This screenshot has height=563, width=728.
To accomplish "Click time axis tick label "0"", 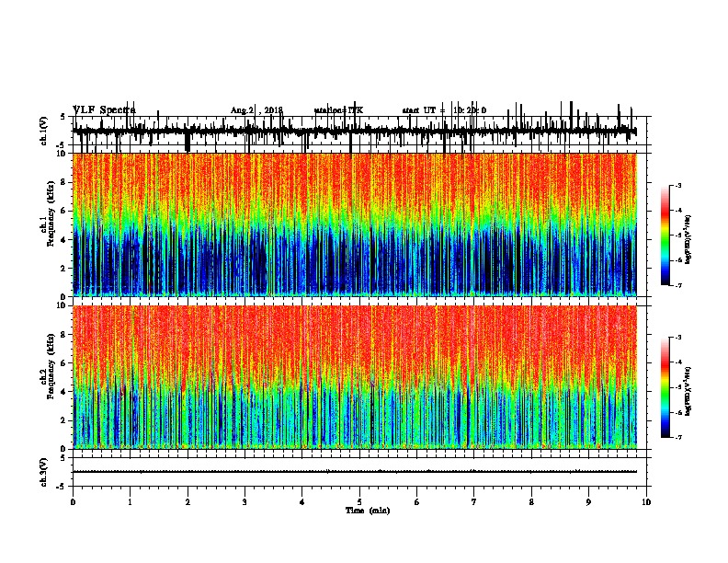I will pos(73,502).
